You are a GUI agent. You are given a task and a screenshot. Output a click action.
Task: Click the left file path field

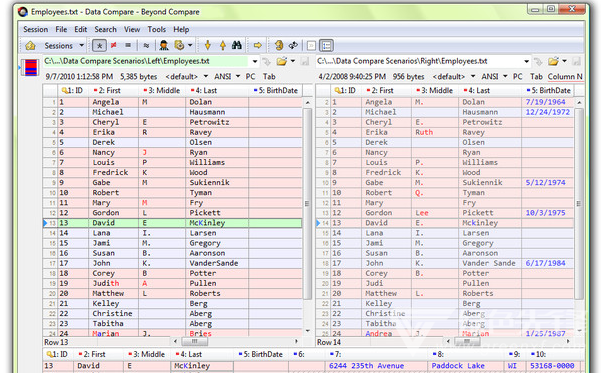pyautogui.click(x=145, y=61)
